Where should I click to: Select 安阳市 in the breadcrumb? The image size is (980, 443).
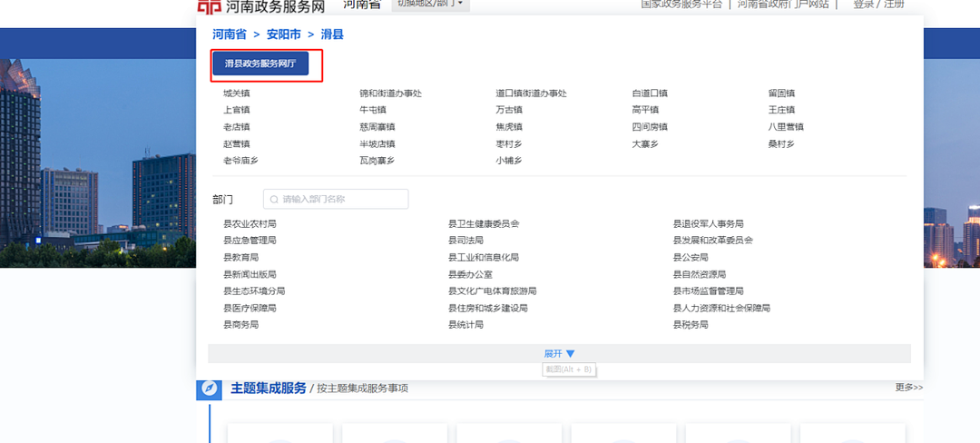[283, 34]
